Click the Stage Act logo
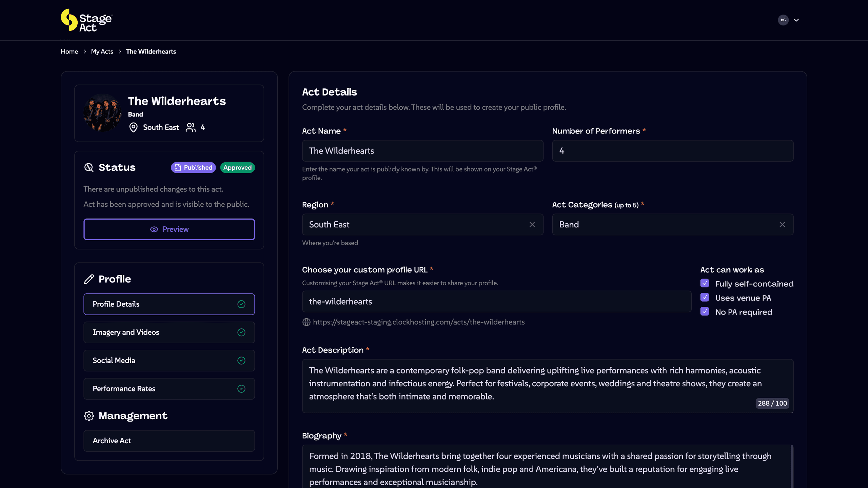868x488 pixels. click(86, 20)
